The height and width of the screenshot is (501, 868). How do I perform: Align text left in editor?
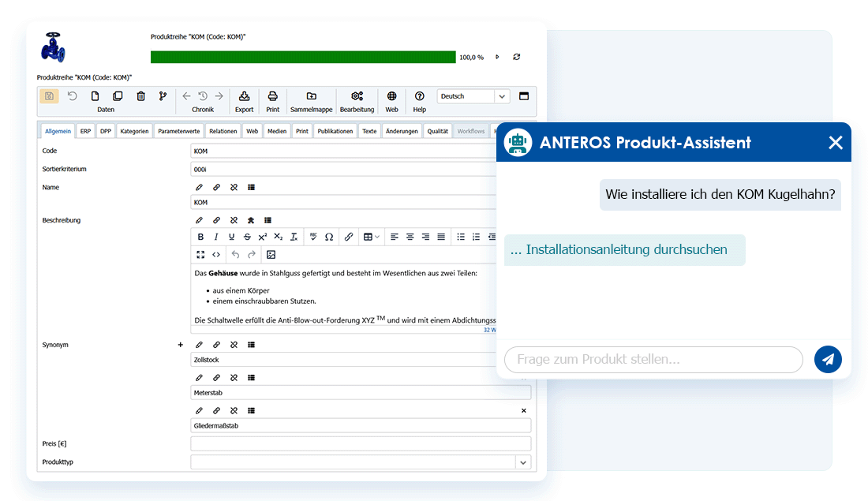pyautogui.click(x=394, y=237)
